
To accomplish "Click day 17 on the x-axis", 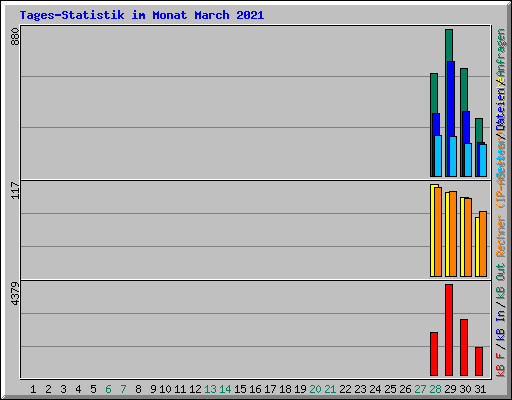I will coord(270,389).
